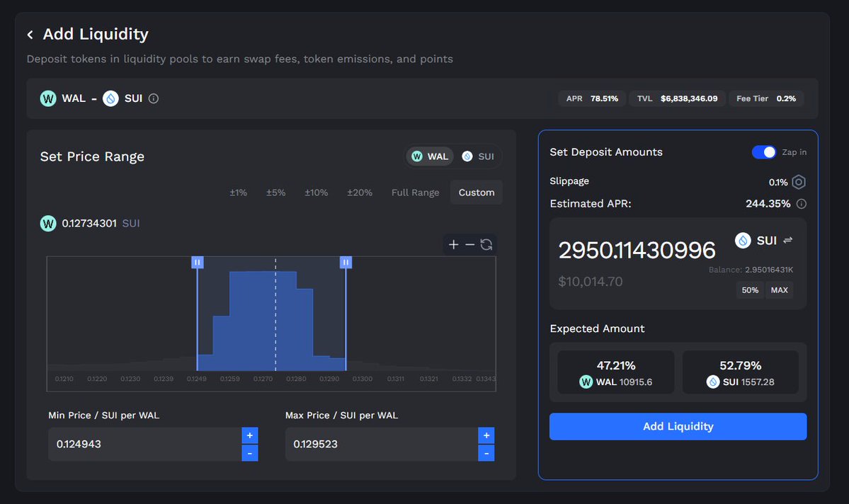
Task: Zoom out the price chart with minus icon
Action: (470, 245)
